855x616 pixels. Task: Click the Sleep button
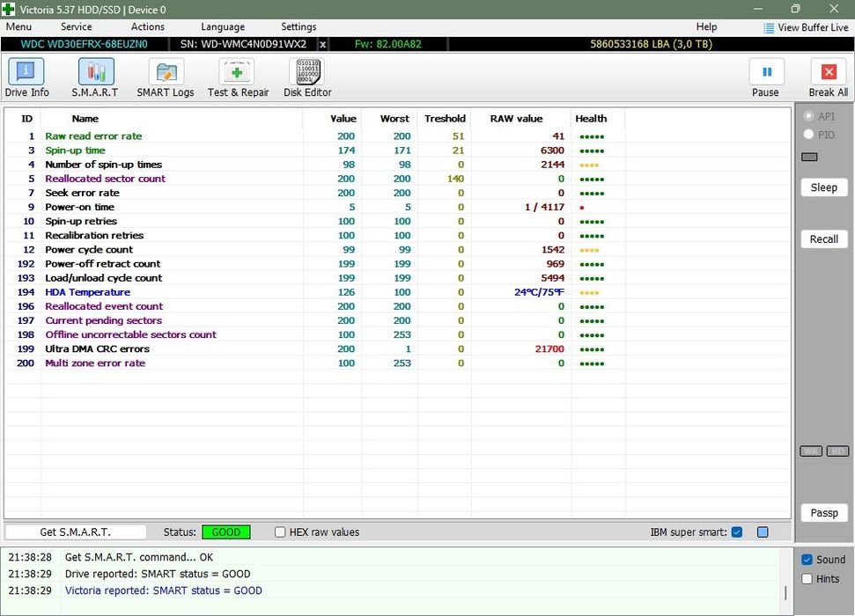click(824, 187)
